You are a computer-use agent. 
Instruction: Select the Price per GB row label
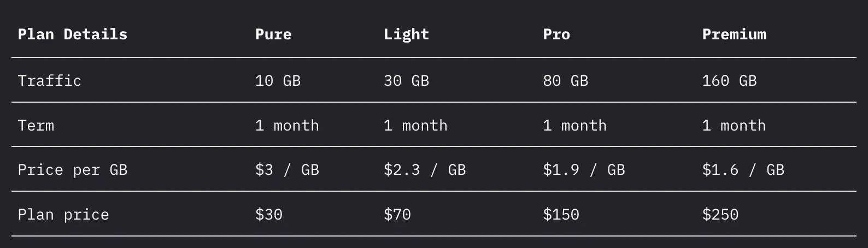pyautogui.click(x=72, y=170)
